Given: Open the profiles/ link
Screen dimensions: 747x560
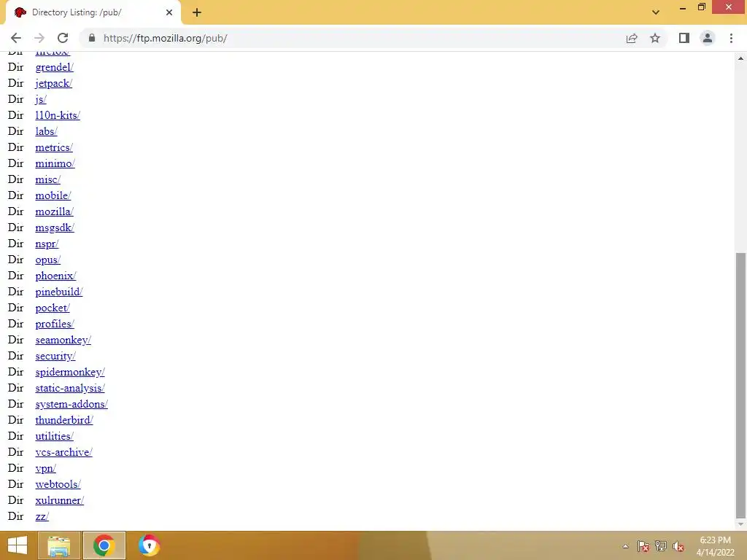Looking at the screenshot, I should point(55,324).
